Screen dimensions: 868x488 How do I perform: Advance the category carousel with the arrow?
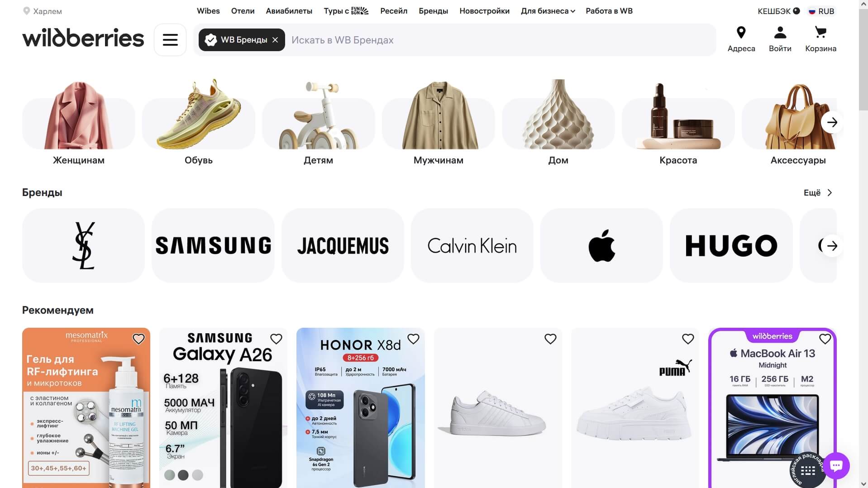pyautogui.click(x=832, y=122)
